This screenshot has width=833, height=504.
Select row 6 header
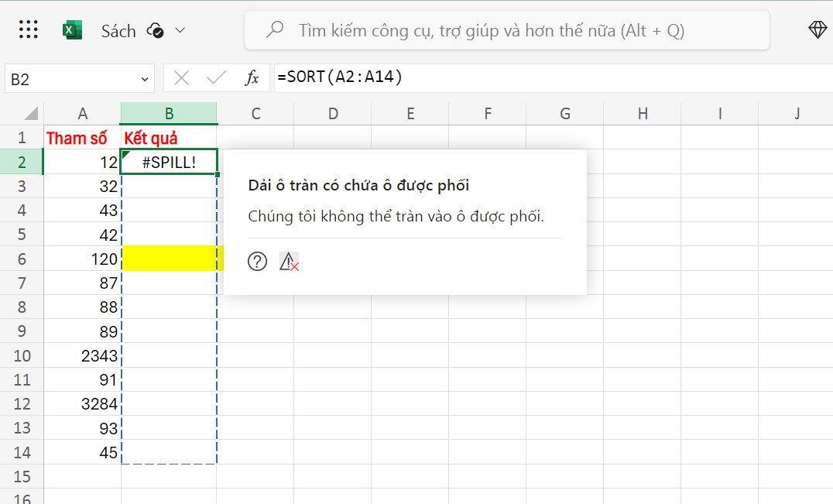[x=22, y=259]
